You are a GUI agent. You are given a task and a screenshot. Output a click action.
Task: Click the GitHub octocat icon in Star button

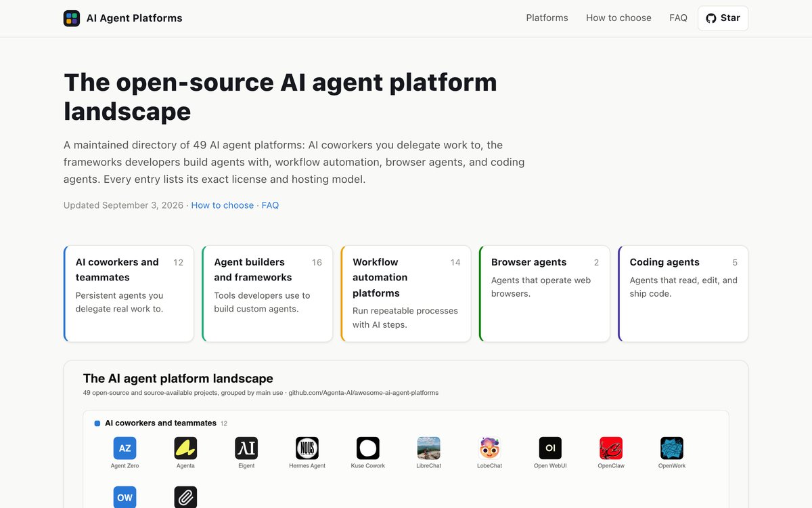click(x=711, y=18)
